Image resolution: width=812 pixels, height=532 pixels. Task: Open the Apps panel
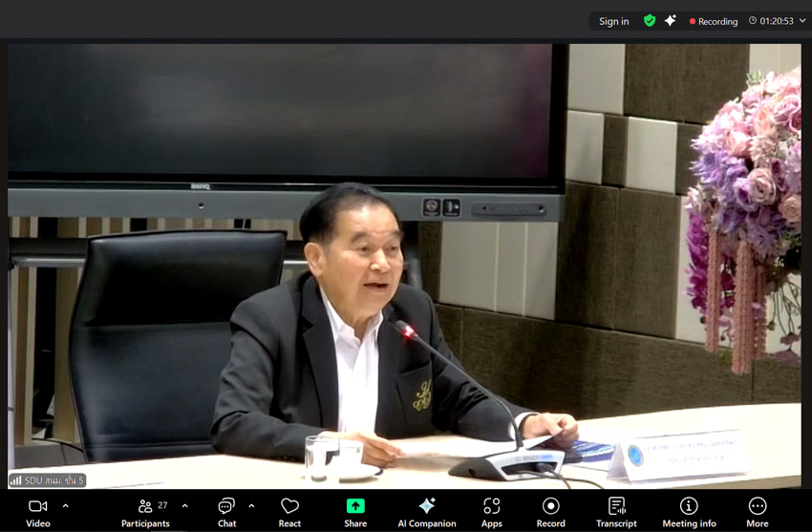[x=491, y=511]
